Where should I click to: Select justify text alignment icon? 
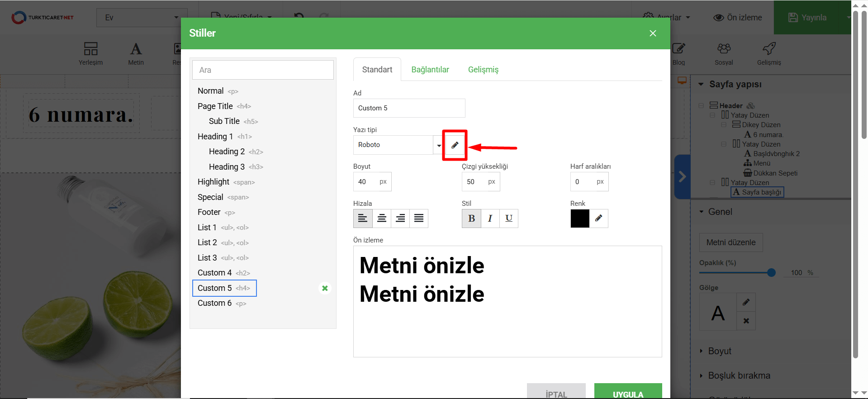[419, 218]
